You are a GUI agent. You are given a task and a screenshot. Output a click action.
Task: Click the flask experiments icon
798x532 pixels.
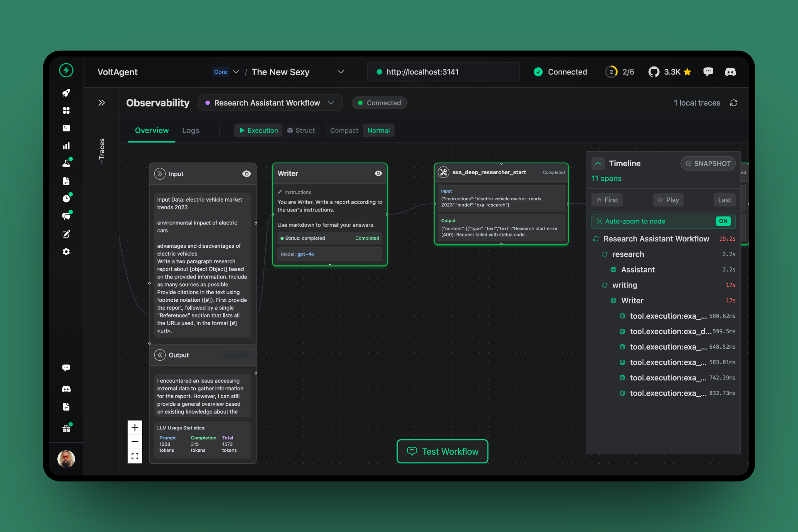pyautogui.click(x=66, y=163)
